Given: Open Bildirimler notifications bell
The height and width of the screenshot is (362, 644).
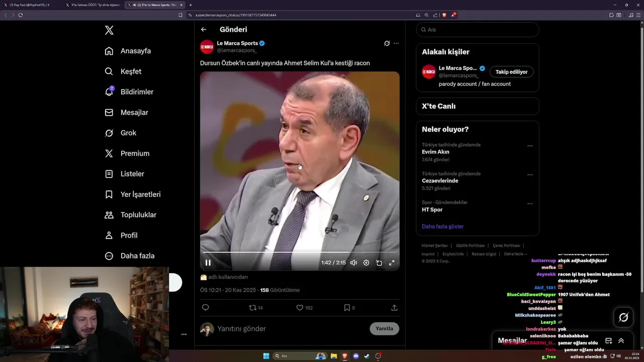Looking at the screenshot, I should point(109,92).
